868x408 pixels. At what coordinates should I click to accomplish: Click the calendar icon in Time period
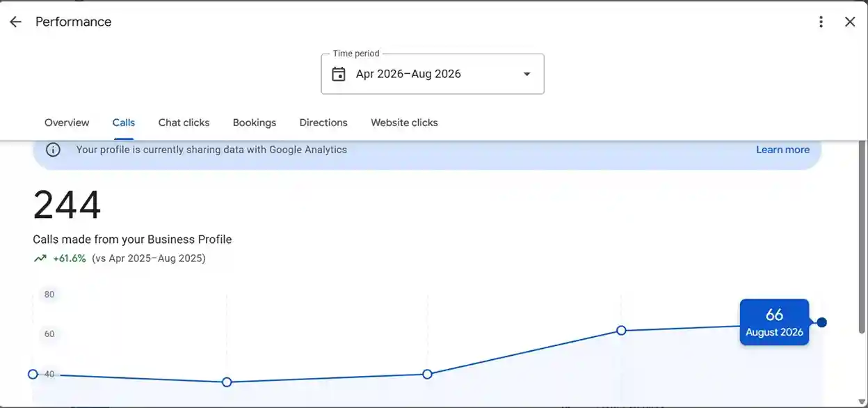tap(339, 74)
